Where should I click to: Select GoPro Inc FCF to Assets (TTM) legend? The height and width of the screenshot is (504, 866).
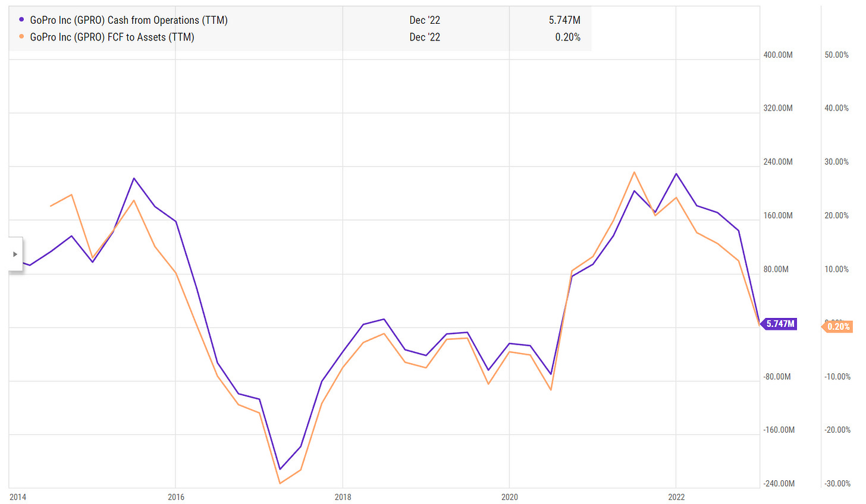tap(112, 37)
